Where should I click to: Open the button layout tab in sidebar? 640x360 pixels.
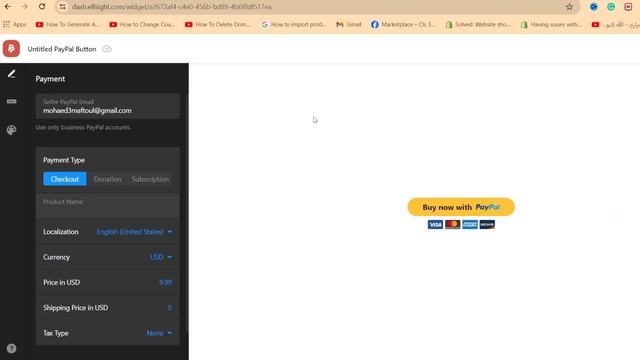click(x=11, y=101)
